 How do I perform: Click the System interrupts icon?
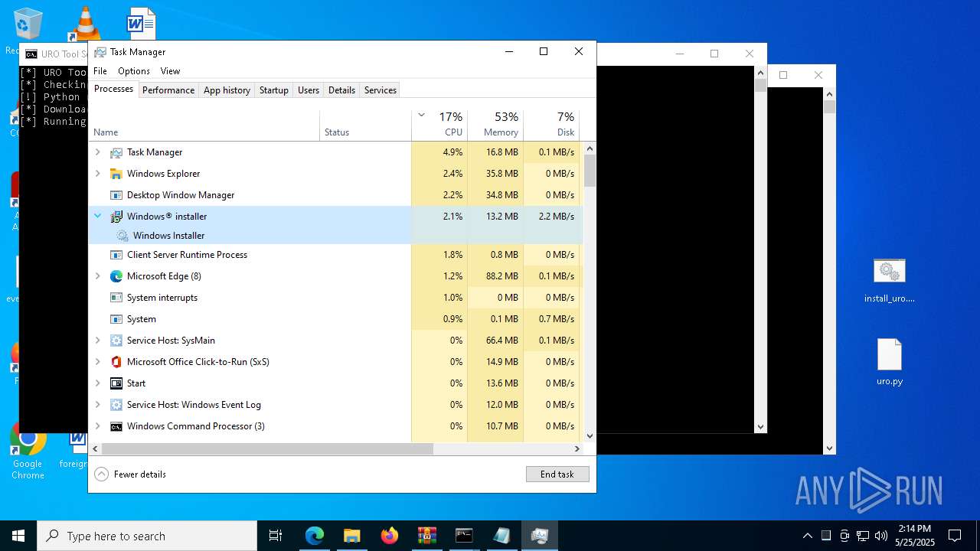coord(116,298)
